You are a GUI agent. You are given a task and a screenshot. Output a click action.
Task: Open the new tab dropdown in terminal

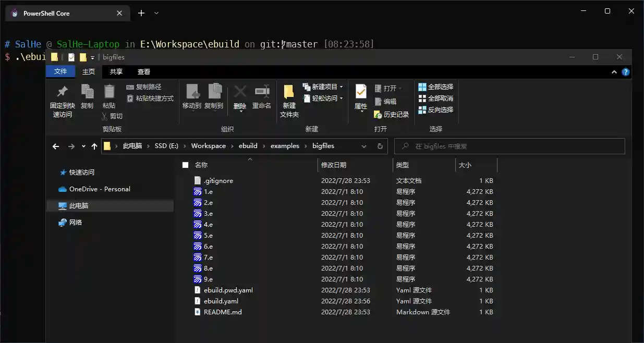[x=156, y=14]
